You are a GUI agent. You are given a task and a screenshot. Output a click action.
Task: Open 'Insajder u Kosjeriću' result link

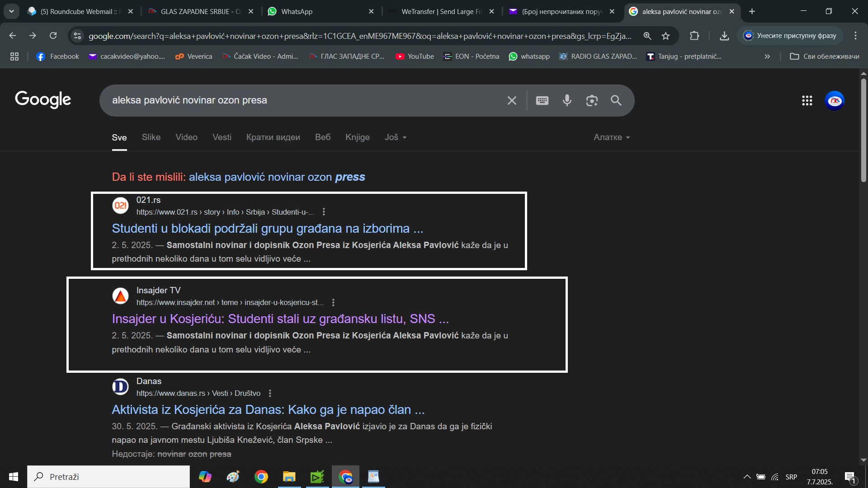click(x=280, y=319)
